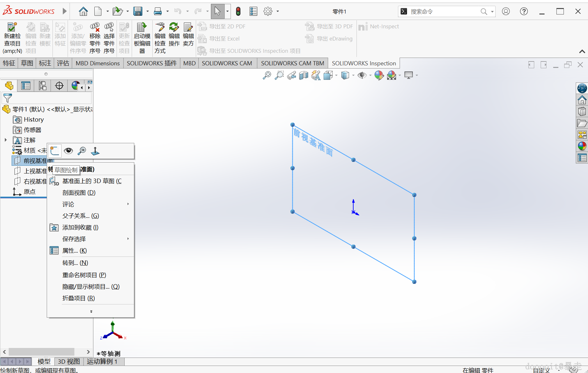Click Edit Inspection Methods (编辑检查方式)

tap(160, 38)
